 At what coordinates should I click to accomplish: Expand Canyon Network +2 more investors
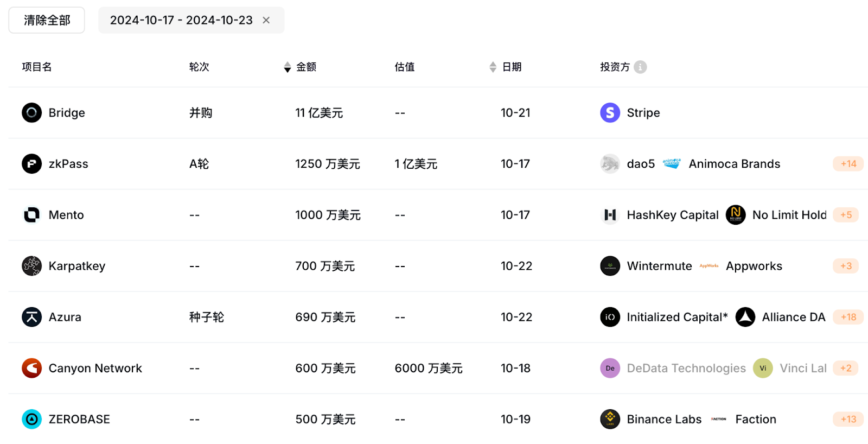(x=846, y=368)
